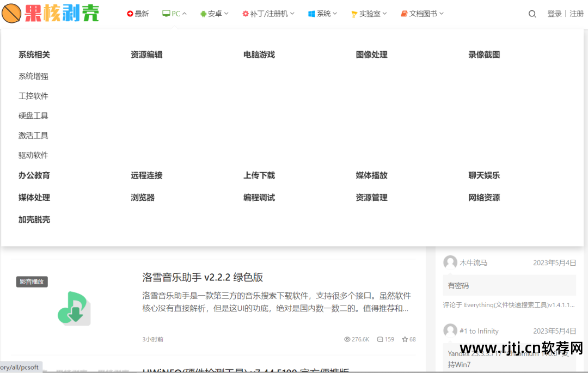Click 木牛流马's avatar in the comments
This screenshot has height=373, width=588.
point(450,262)
